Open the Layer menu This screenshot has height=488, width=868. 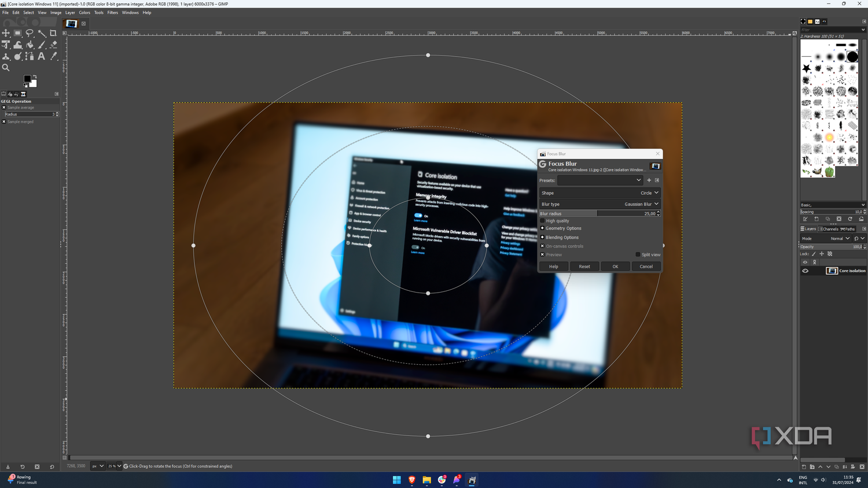[70, 12]
